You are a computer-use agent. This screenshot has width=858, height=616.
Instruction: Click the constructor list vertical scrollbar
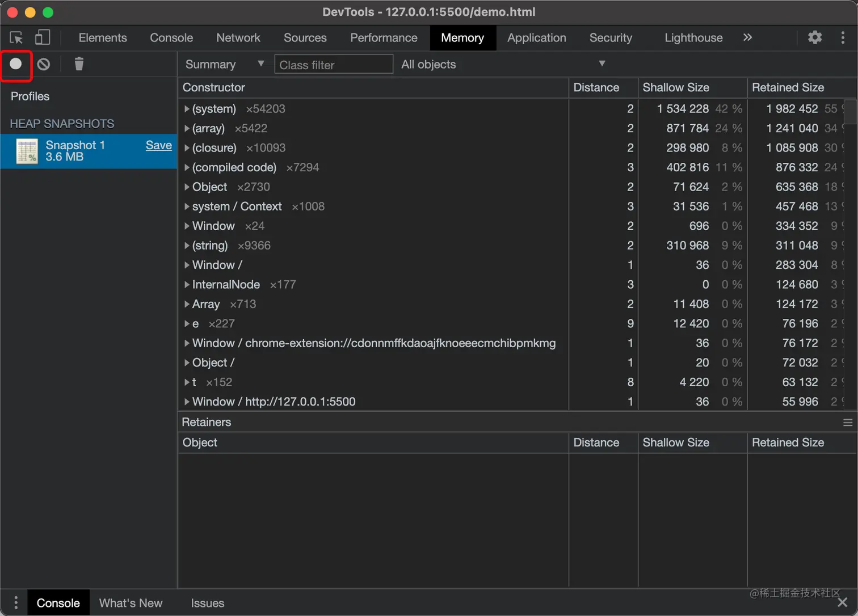851,112
